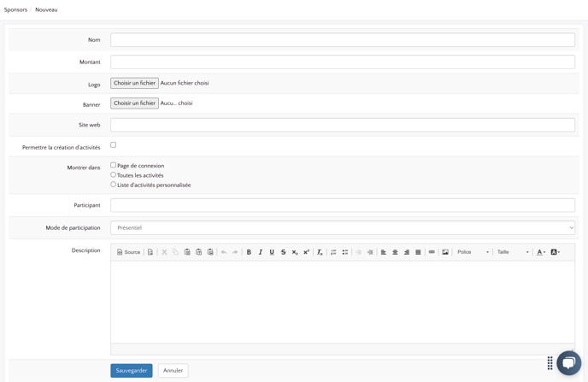Open the Mode de participation dropdown
Viewport: 588px width, 382px height.
[x=342, y=227]
